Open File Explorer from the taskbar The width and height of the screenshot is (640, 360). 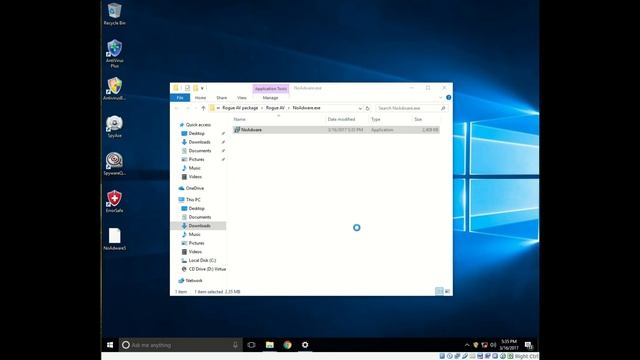269,345
